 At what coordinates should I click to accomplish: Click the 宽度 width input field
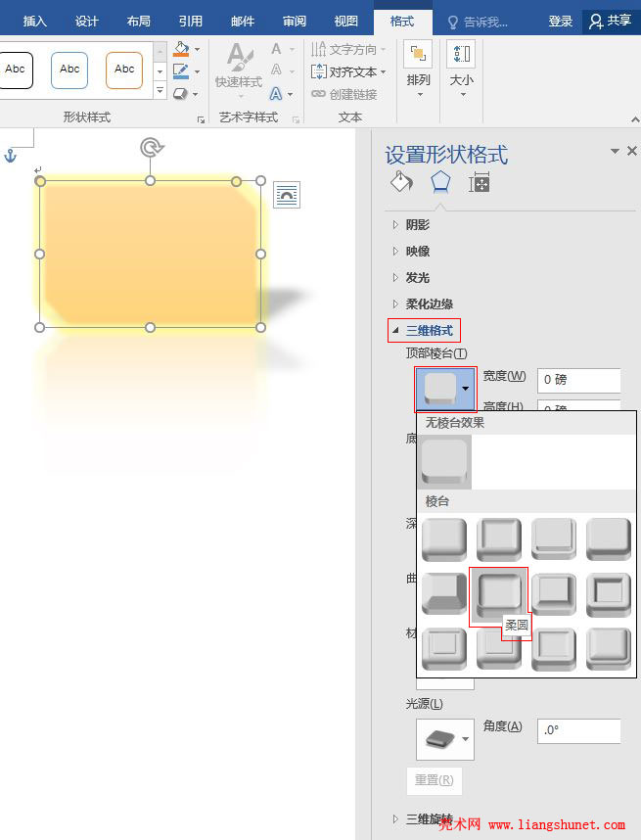pyautogui.click(x=578, y=380)
